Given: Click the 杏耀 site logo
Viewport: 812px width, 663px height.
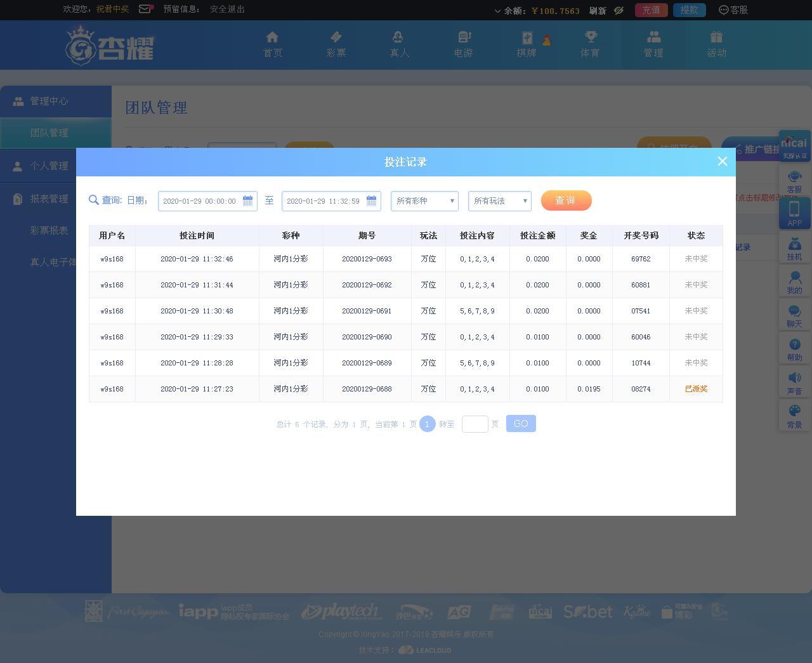Looking at the screenshot, I should point(110,46).
